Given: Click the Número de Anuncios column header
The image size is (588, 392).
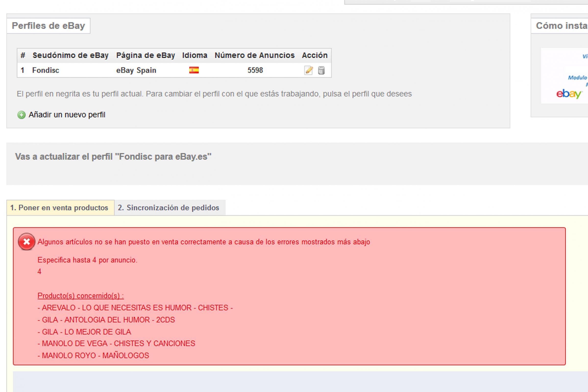Looking at the screenshot, I should [255, 55].
